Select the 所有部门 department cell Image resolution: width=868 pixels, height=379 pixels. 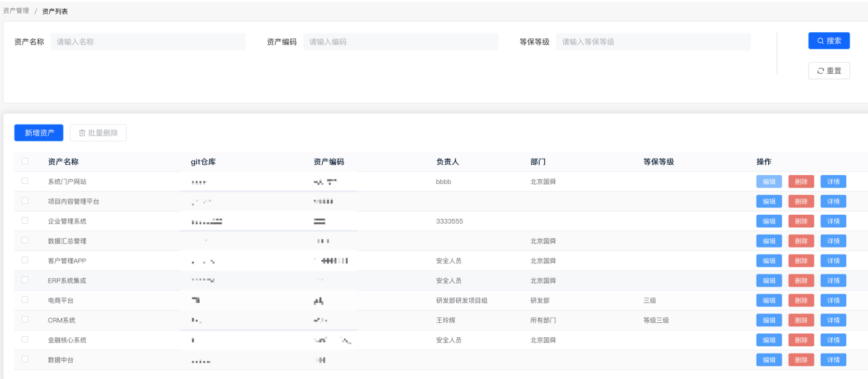pyautogui.click(x=543, y=320)
